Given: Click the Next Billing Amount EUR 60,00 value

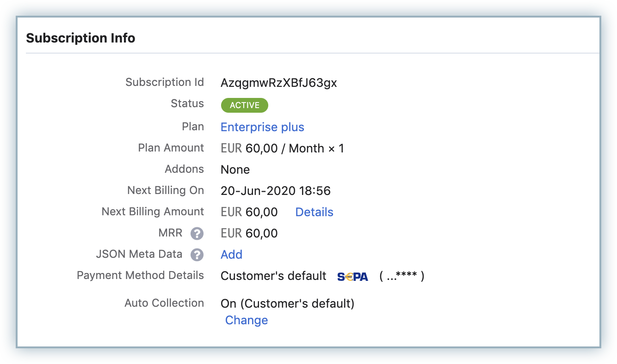Looking at the screenshot, I should (249, 212).
